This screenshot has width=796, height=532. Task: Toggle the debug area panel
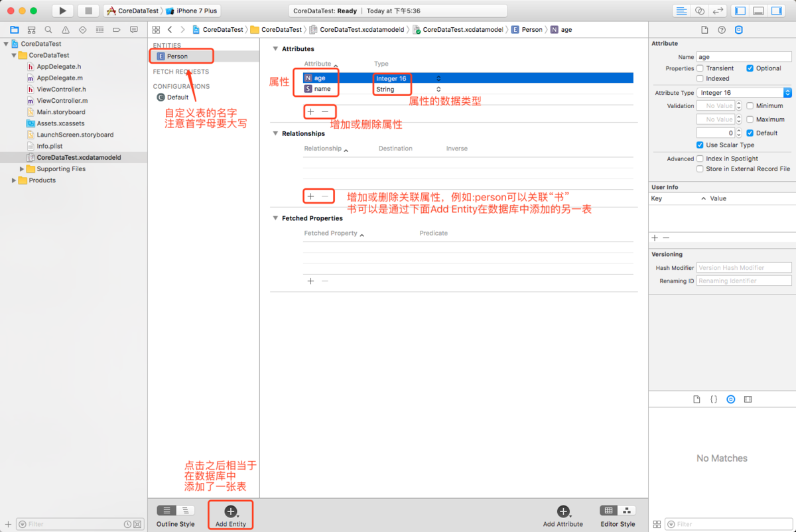pyautogui.click(x=759, y=11)
